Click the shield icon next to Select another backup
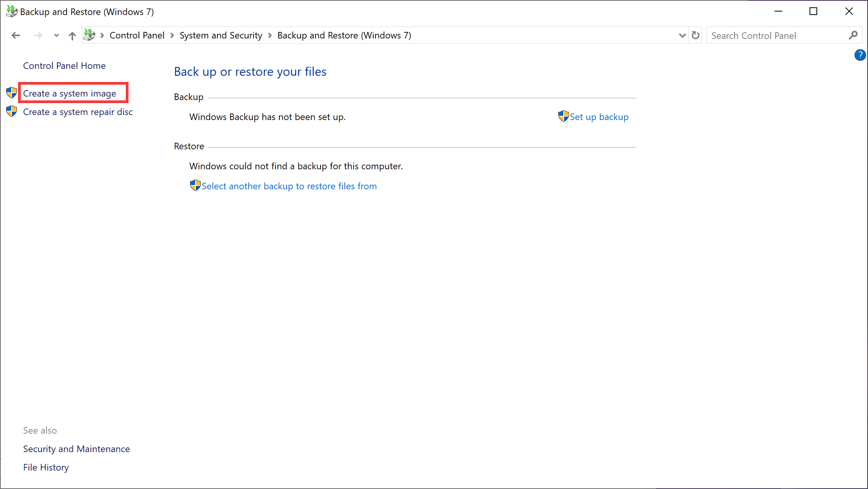 [x=194, y=185]
